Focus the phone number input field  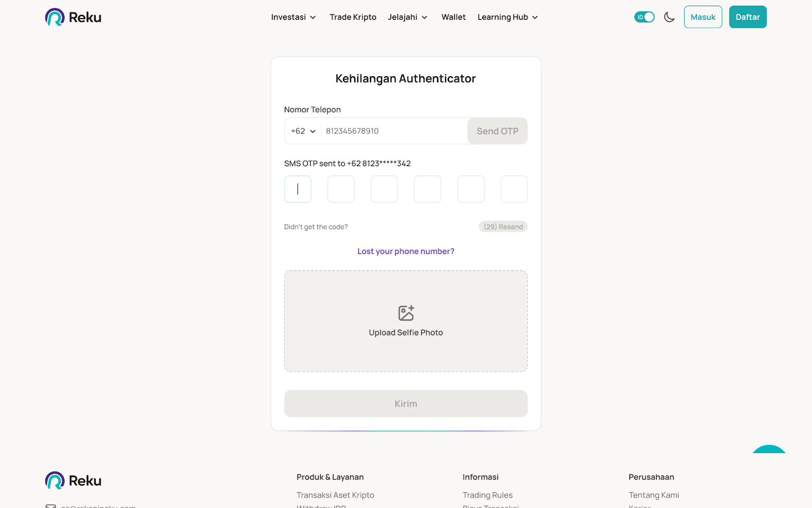[393, 131]
